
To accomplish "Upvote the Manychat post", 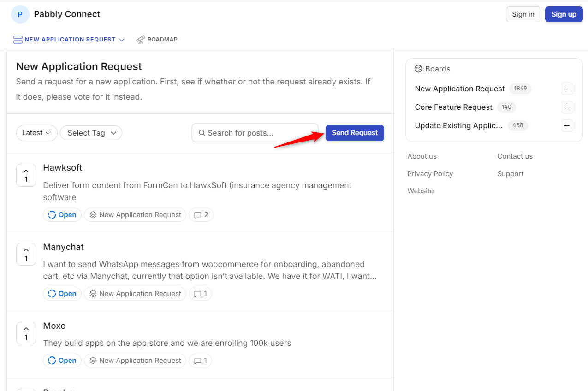I will [x=26, y=254].
